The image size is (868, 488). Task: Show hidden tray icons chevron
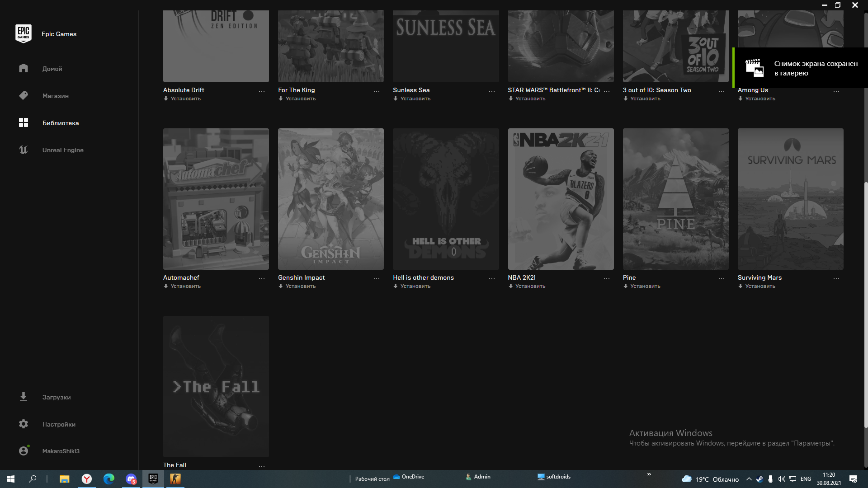pos(749,479)
